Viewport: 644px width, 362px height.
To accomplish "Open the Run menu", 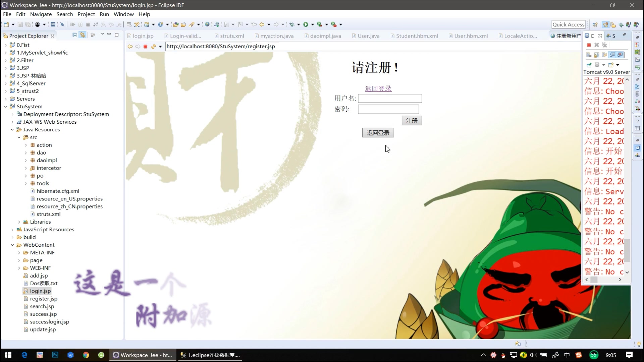I will tap(104, 14).
